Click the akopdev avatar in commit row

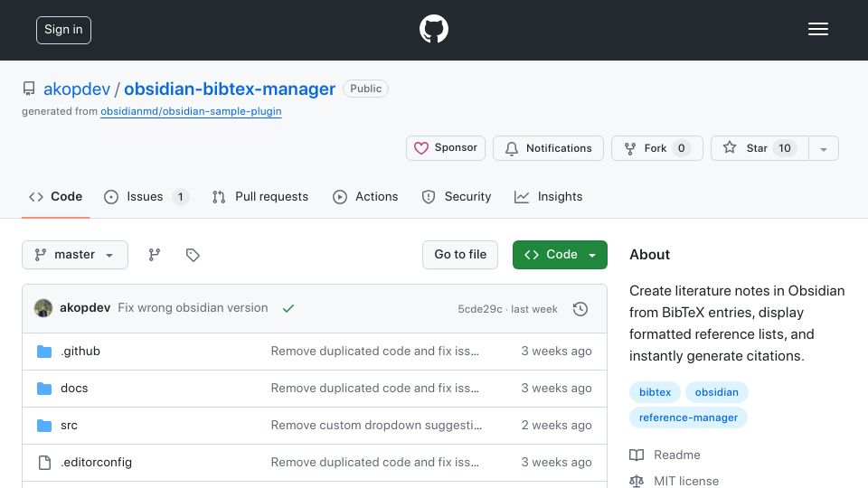point(43,308)
